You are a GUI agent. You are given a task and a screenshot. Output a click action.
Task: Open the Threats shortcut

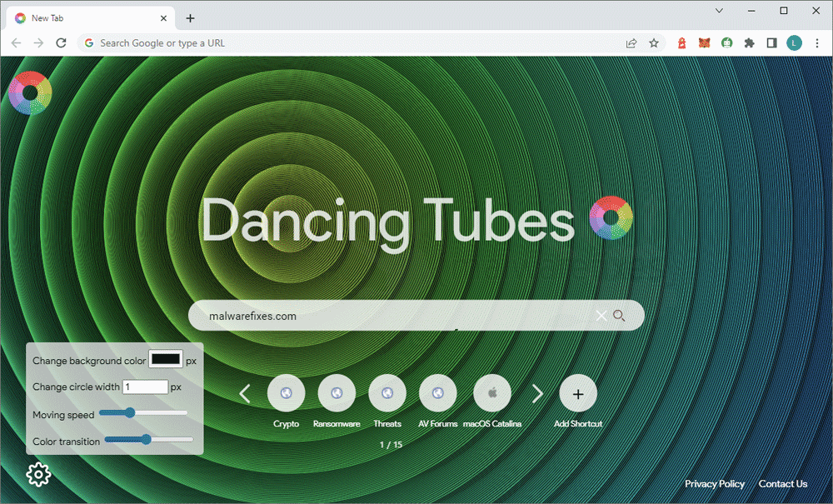tap(387, 393)
